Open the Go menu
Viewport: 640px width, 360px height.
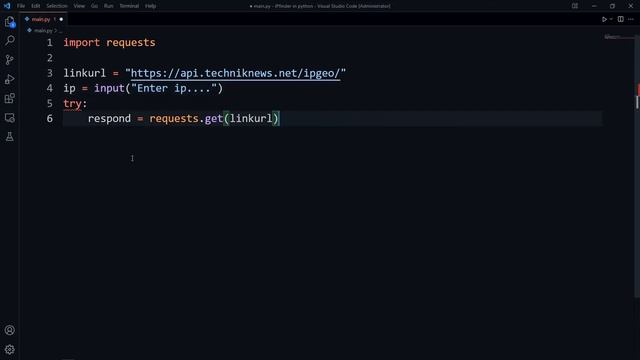click(x=94, y=6)
